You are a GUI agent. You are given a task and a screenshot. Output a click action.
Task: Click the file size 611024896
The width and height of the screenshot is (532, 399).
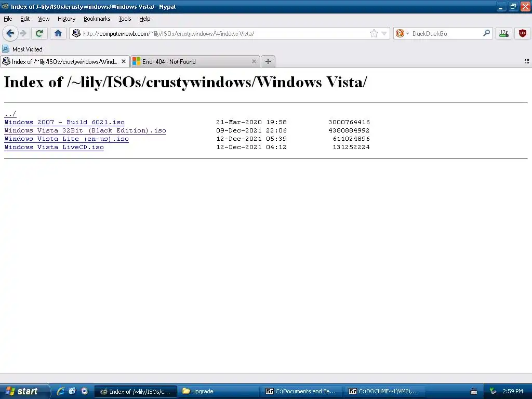pyautogui.click(x=351, y=139)
